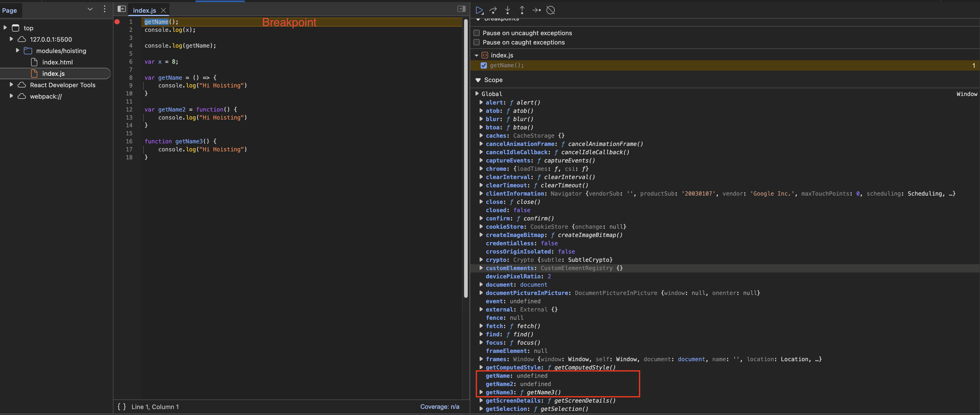
Task: Step out of current function
Action: (x=522, y=10)
